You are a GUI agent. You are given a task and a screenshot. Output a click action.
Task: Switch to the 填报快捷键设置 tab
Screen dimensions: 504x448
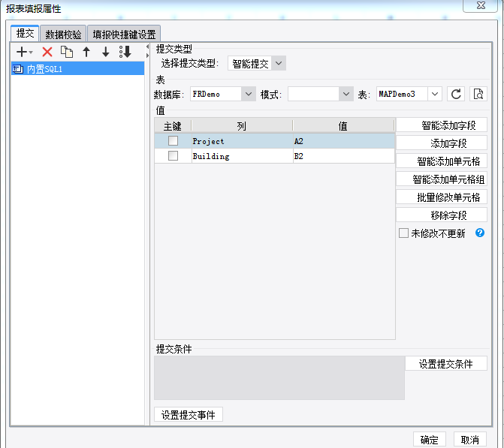124,35
